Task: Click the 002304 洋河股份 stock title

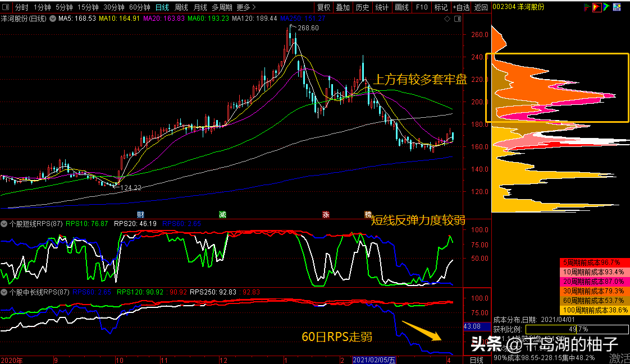Action: 518,7
